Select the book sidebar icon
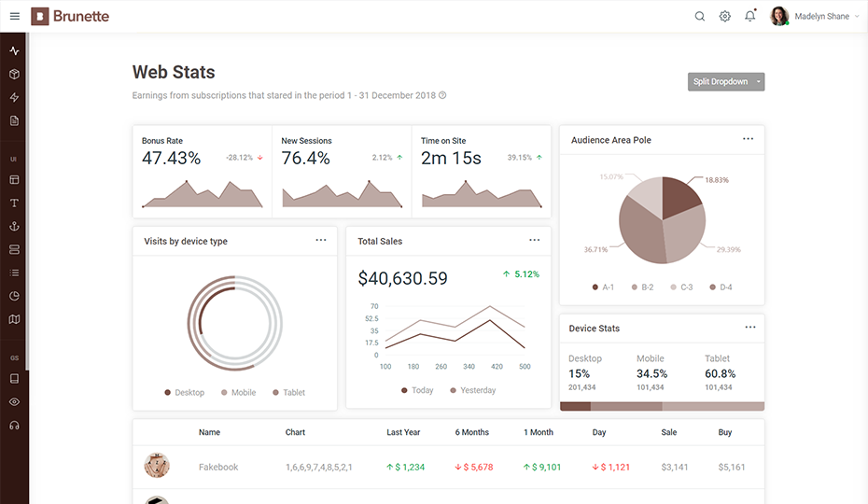Image resolution: width=868 pixels, height=504 pixels. pyautogui.click(x=14, y=378)
